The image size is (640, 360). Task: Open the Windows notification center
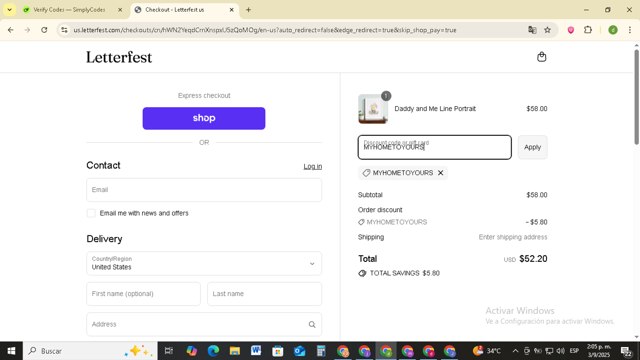[626, 351]
